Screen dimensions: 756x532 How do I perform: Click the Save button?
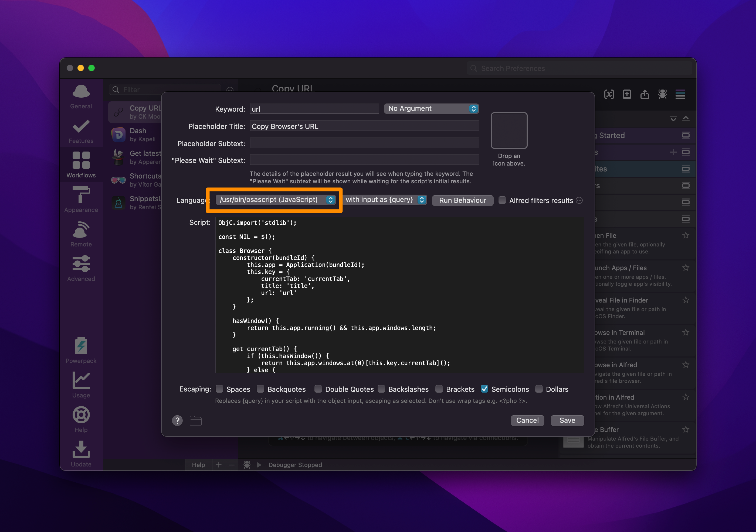(567, 420)
